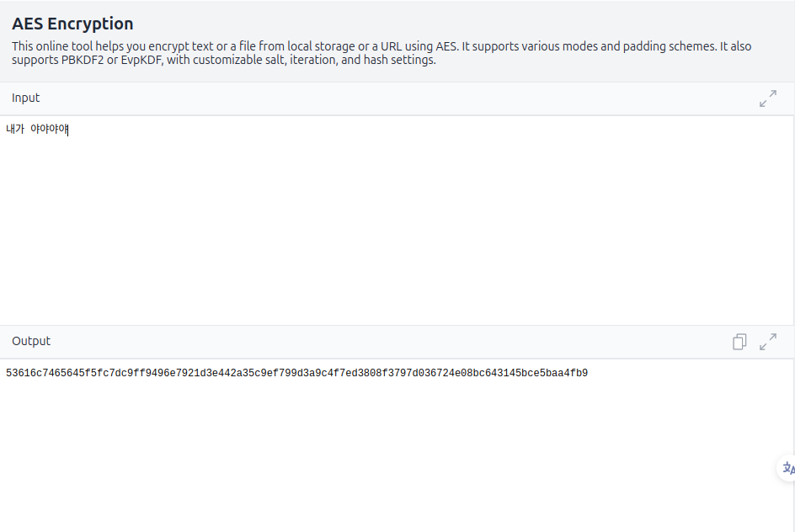Open the floating translate widget
The image size is (795, 532).
787,468
